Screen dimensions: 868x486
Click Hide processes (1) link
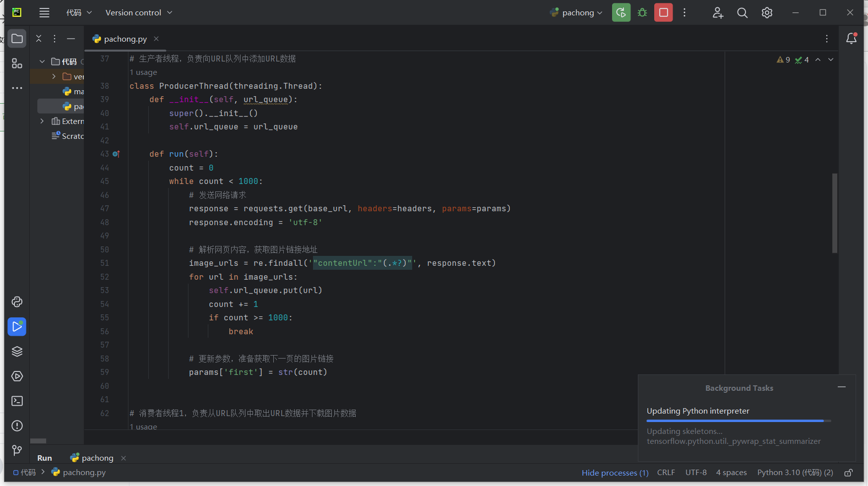[x=615, y=473]
